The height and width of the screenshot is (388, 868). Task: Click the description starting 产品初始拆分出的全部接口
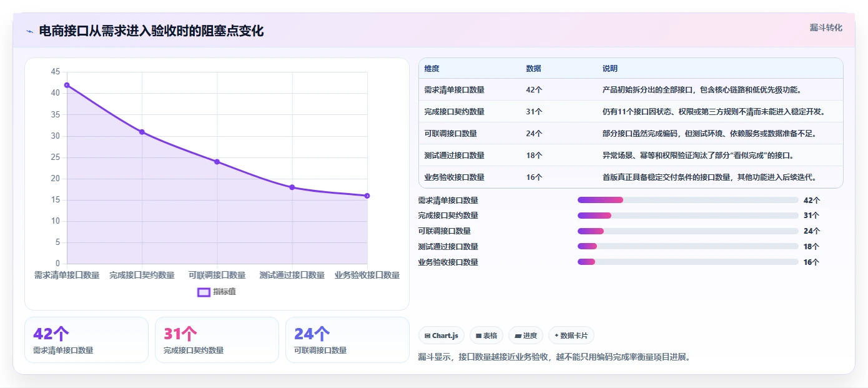click(701, 90)
